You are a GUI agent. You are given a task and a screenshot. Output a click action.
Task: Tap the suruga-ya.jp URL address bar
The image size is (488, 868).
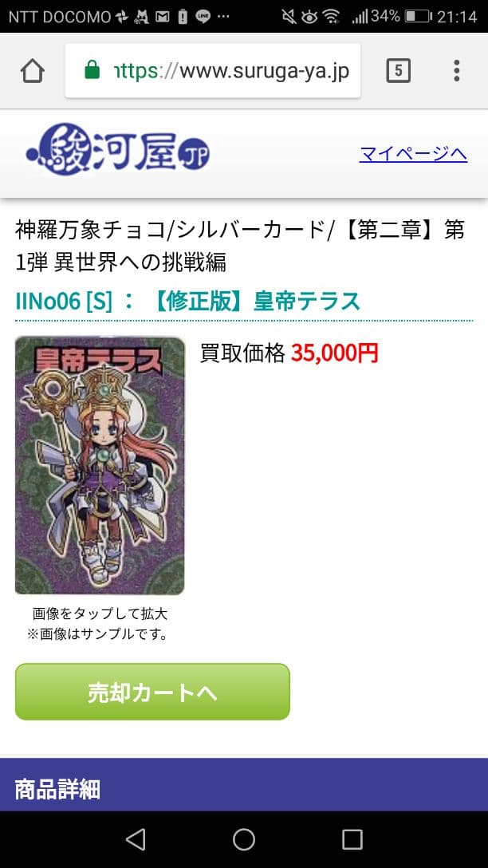pyautogui.click(x=212, y=71)
